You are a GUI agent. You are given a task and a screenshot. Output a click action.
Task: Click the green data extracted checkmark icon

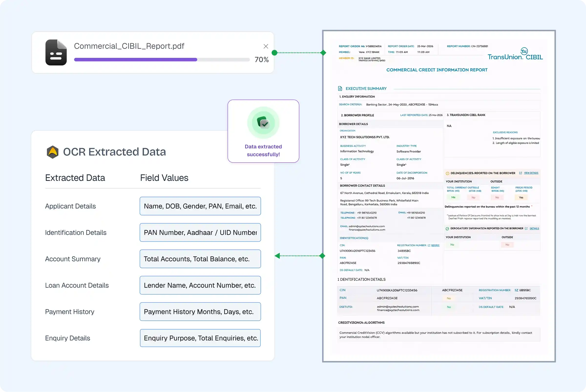click(263, 123)
